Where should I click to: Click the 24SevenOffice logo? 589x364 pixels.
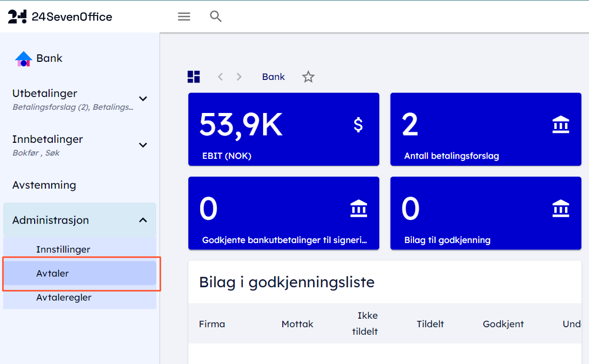(x=60, y=17)
